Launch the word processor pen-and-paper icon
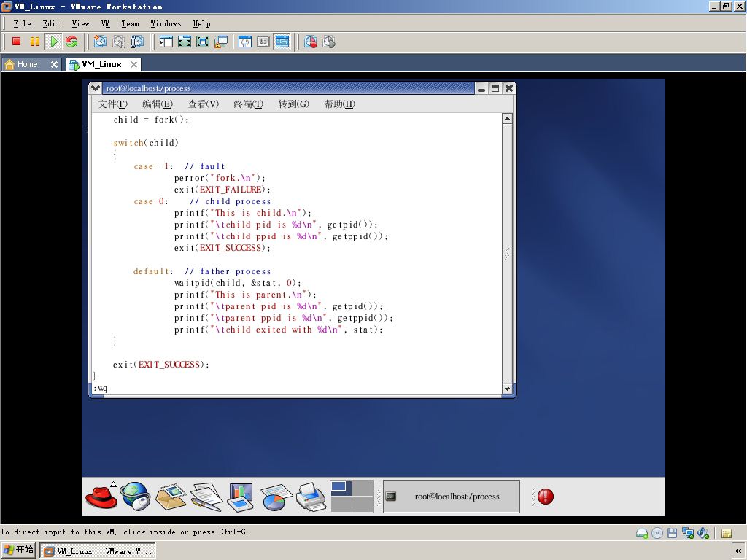This screenshot has width=747, height=560. (x=206, y=497)
